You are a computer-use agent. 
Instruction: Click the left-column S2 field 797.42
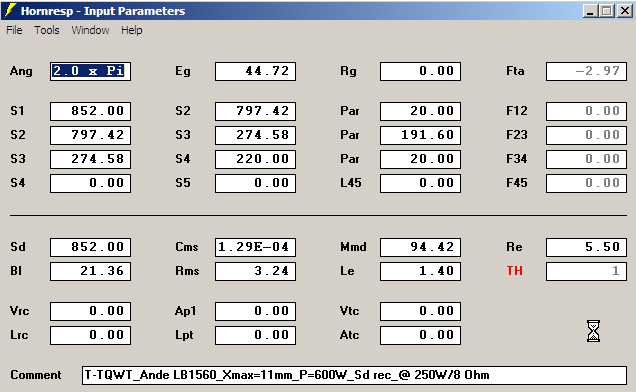pyautogui.click(x=90, y=135)
